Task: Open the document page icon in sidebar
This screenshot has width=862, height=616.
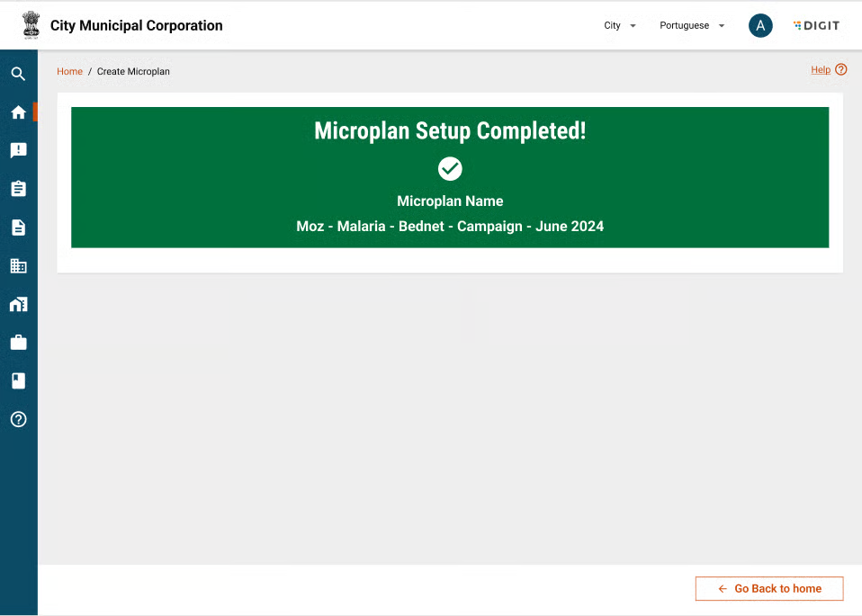Action: pos(18,228)
